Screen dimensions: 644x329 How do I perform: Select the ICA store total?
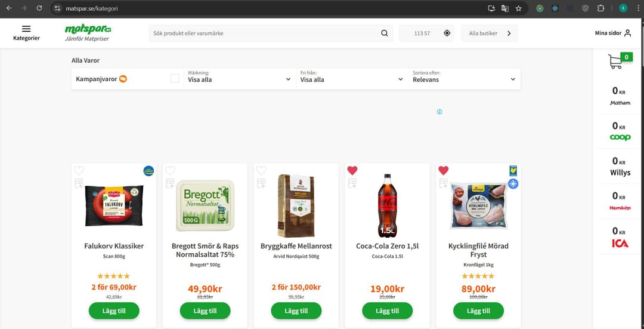tap(620, 236)
